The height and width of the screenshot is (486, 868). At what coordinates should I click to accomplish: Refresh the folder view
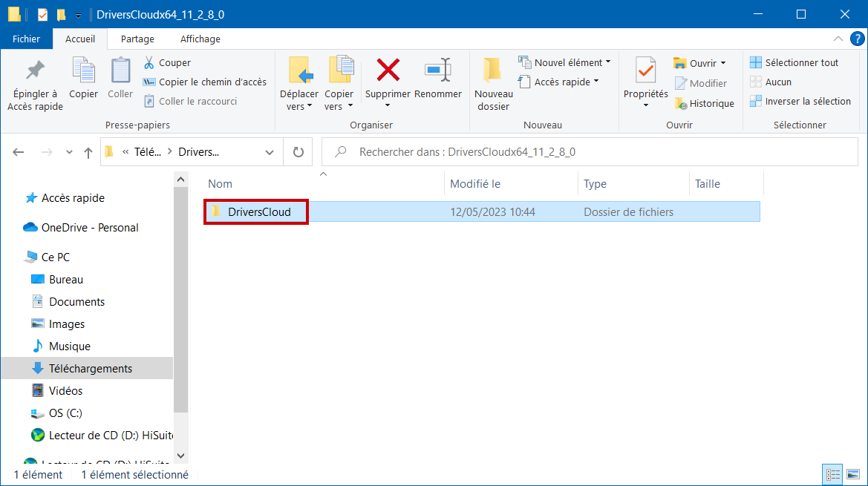coord(298,152)
